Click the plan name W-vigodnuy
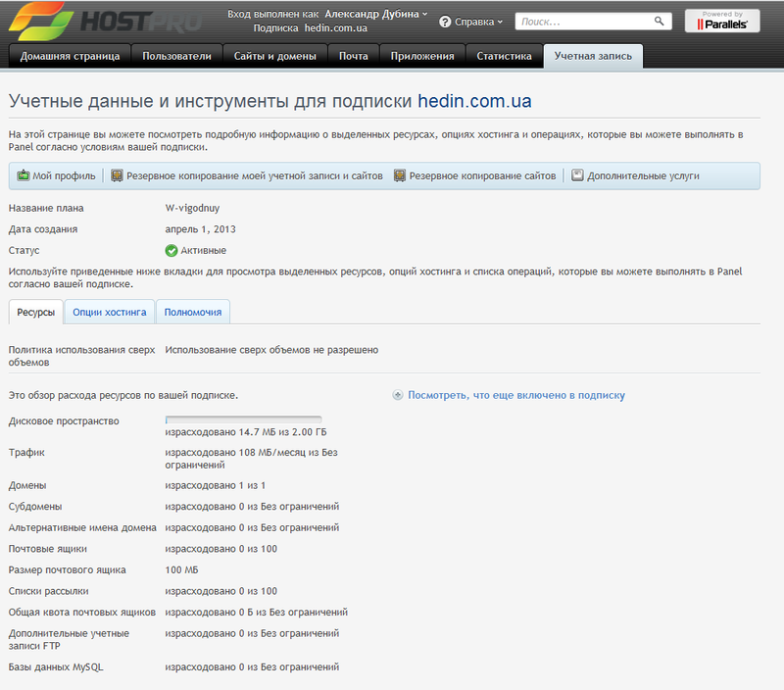Image resolution: width=784 pixels, height=690 pixels. [x=192, y=208]
